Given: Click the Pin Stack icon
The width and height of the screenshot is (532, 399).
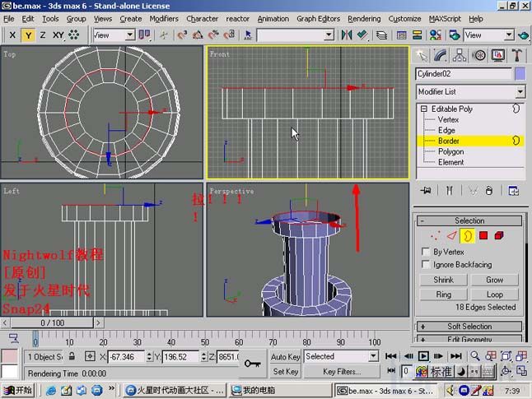Looking at the screenshot, I should click(x=426, y=191).
